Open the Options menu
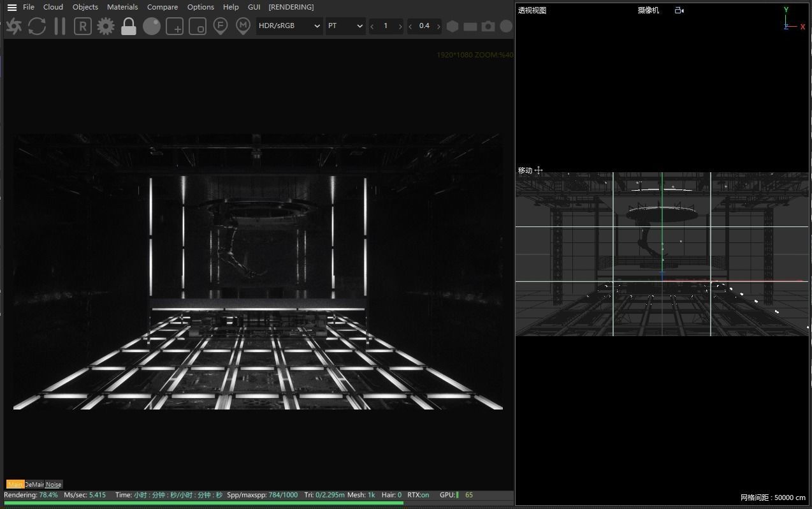 pos(201,7)
